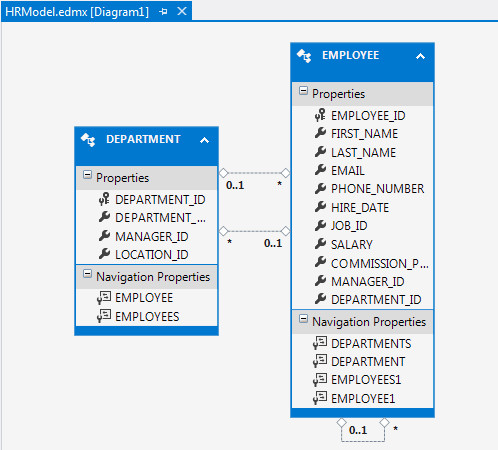Pin the HRModel.edmx tab
Screen dimensions: 498x450
pos(163,12)
